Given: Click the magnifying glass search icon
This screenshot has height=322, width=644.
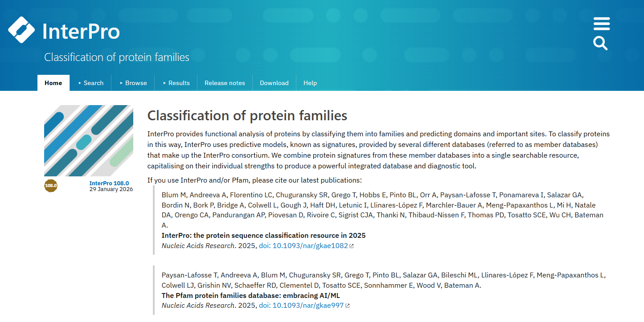Looking at the screenshot, I should tap(600, 43).
